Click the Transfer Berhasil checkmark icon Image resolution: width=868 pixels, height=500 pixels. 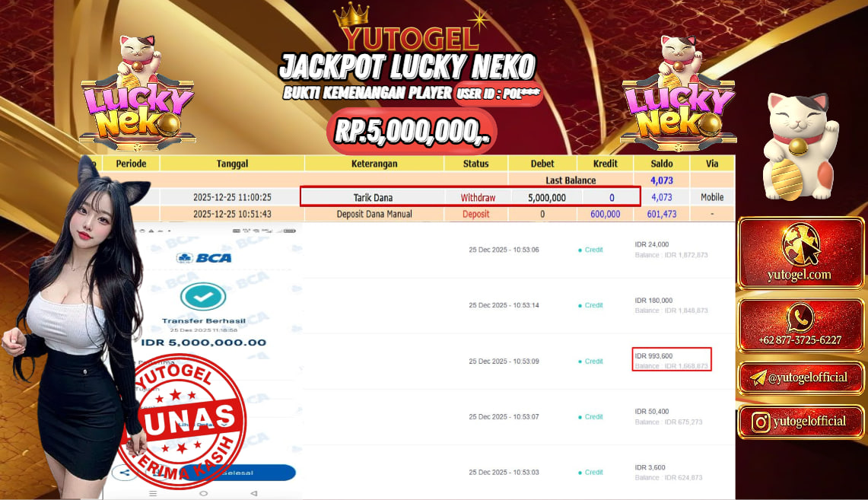(203, 296)
